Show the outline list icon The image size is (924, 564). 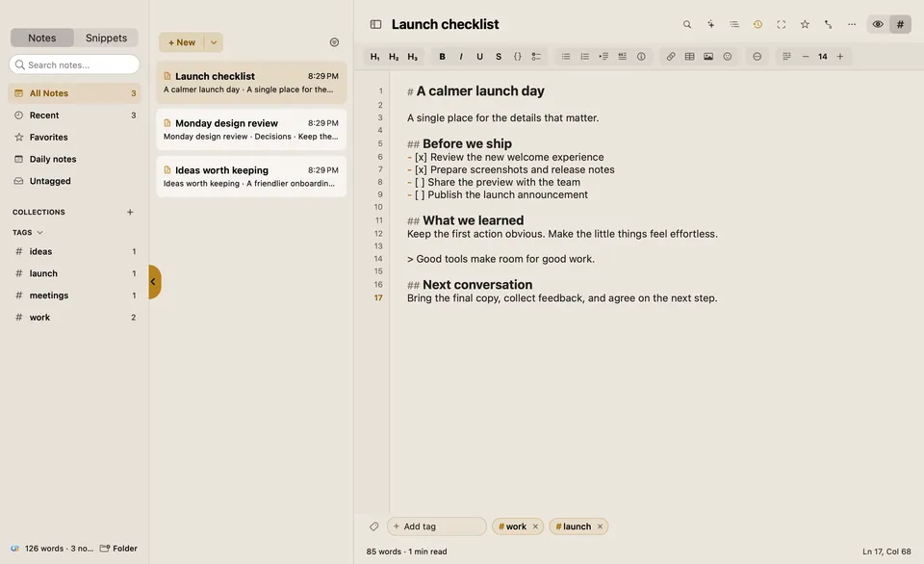[734, 24]
